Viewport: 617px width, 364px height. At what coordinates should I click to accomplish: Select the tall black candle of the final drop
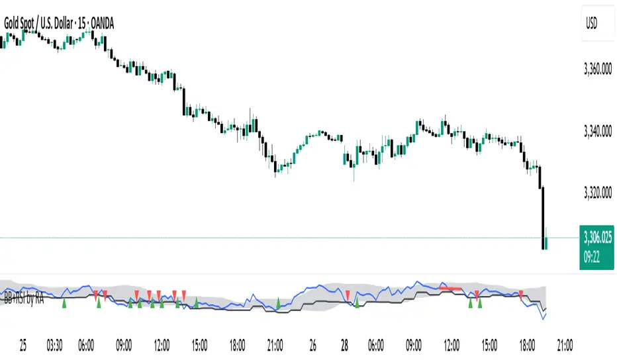[x=543, y=218]
